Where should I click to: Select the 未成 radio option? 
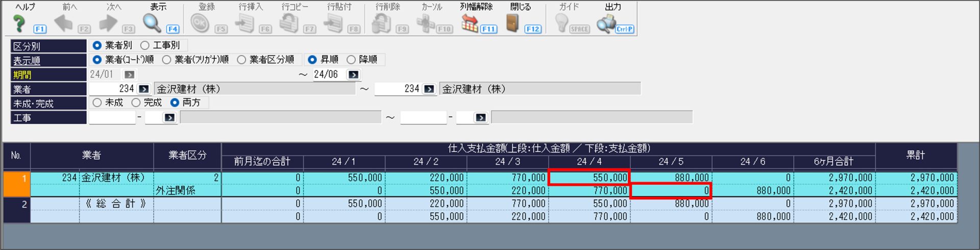click(97, 103)
